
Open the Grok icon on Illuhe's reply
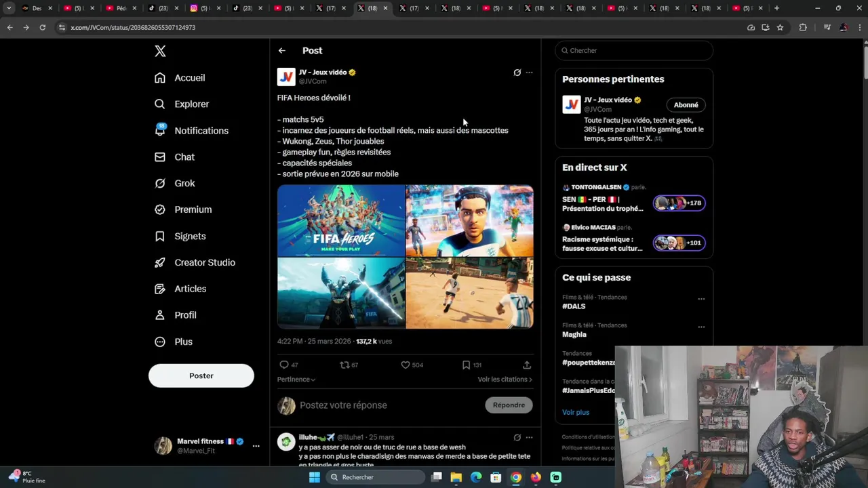[517, 437]
